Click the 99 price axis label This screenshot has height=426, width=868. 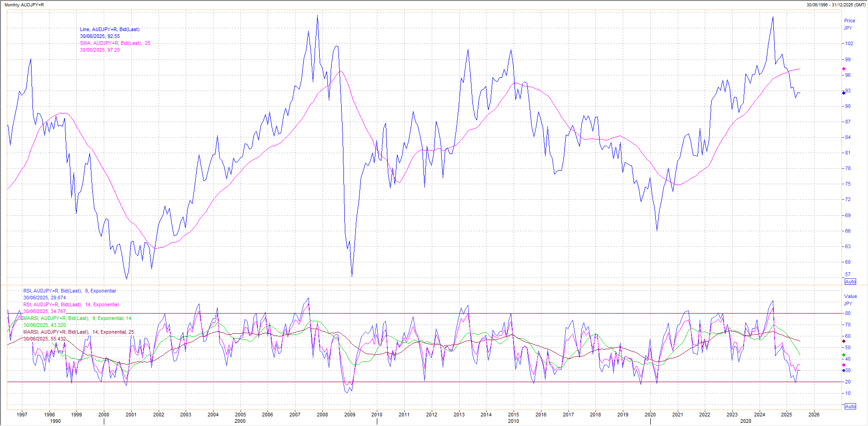coord(848,59)
